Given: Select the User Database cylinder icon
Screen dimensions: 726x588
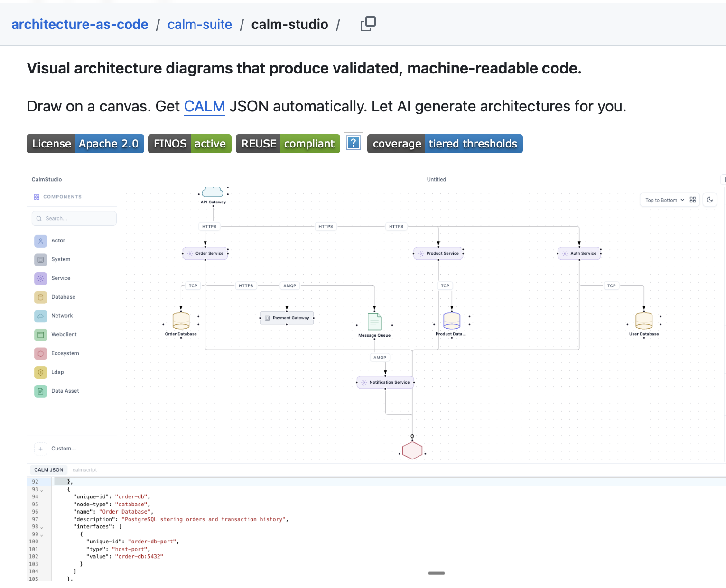Looking at the screenshot, I should [644, 321].
